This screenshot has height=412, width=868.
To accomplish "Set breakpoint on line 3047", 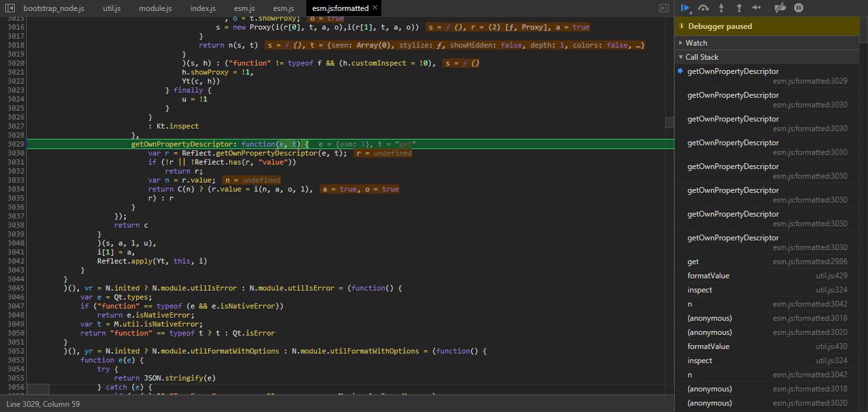I will (15, 306).
